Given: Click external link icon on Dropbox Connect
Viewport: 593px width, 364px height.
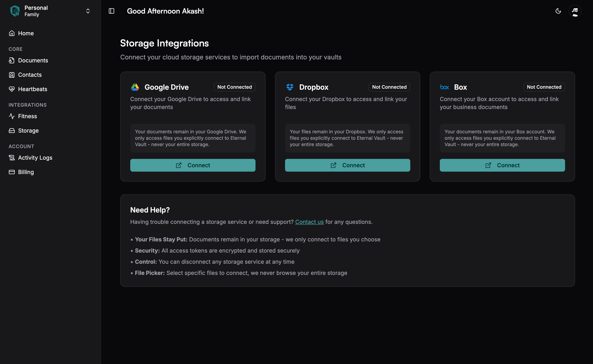Looking at the screenshot, I should pyautogui.click(x=333, y=165).
